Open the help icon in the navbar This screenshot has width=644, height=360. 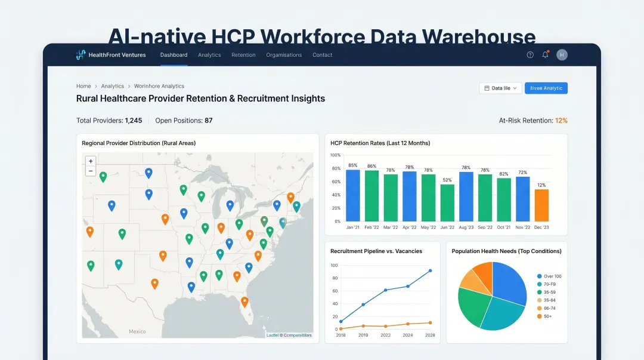(530, 54)
